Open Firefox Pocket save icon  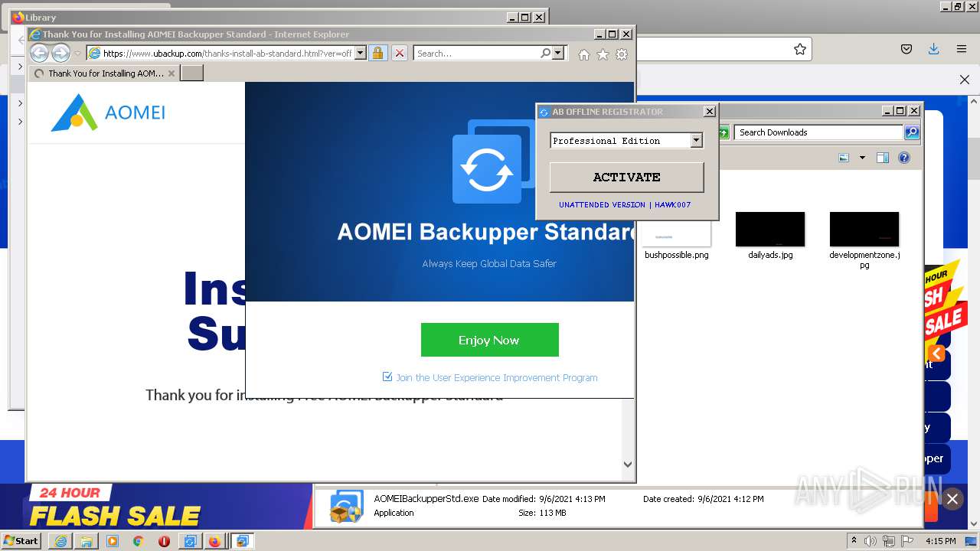906,49
